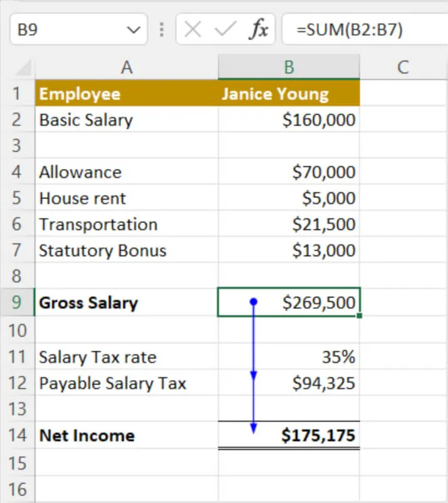Select the Payable Salary Tax label cell
The height and width of the screenshot is (503, 448).
click(127, 383)
